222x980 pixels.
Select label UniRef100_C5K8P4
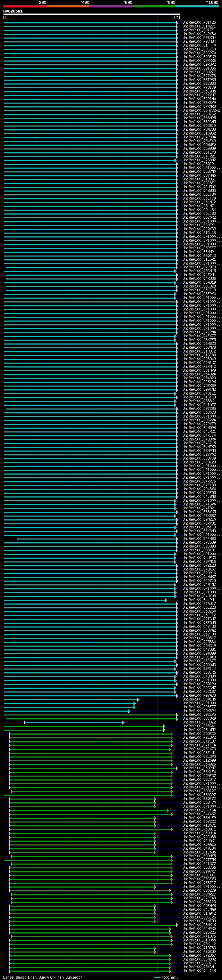pyautogui.click(x=199, y=711)
